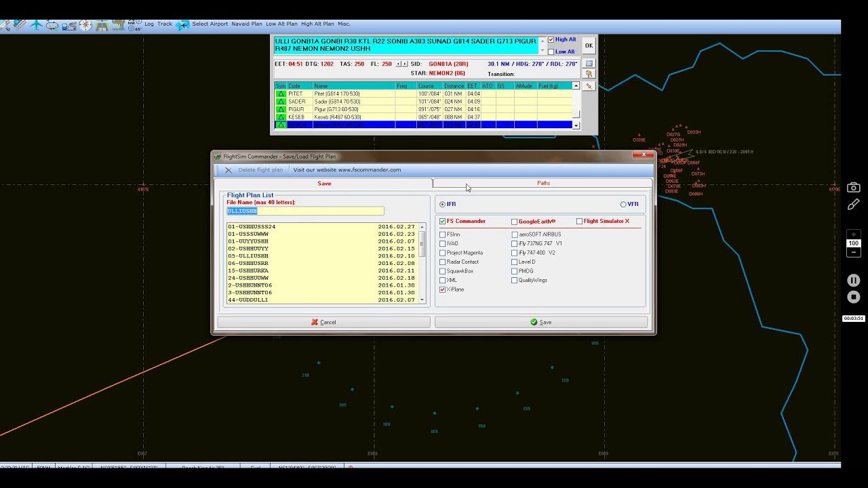Click the compass rose toolbar icon

tap(85, 25)
